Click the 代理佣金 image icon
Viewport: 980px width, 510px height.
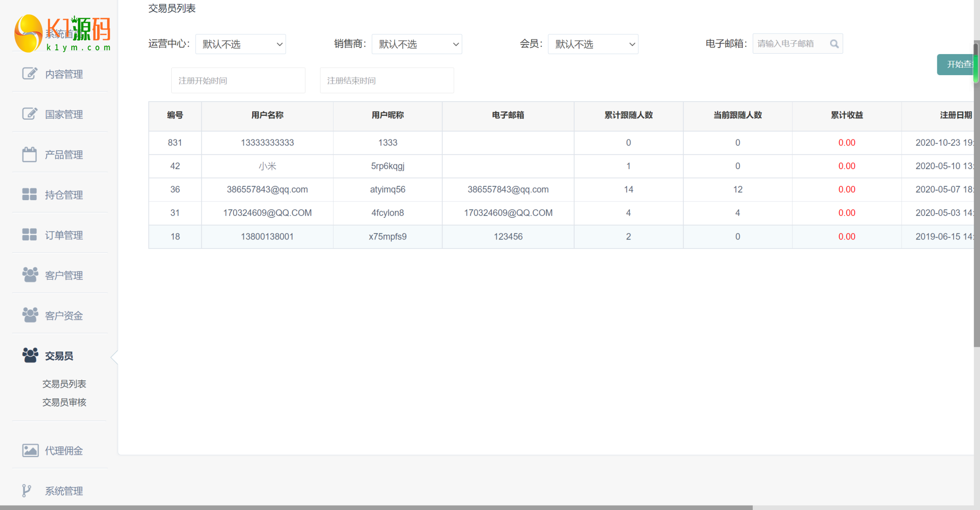[30, 451]
